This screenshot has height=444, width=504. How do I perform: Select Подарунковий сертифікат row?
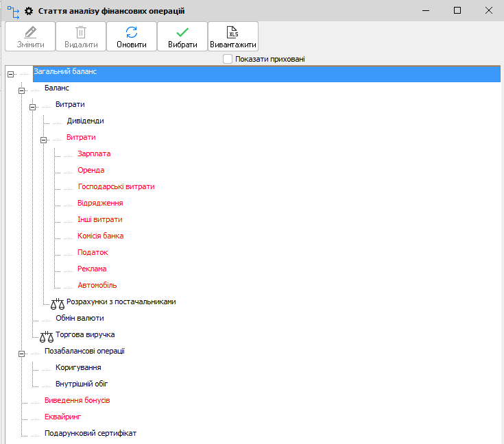[91, 433]
